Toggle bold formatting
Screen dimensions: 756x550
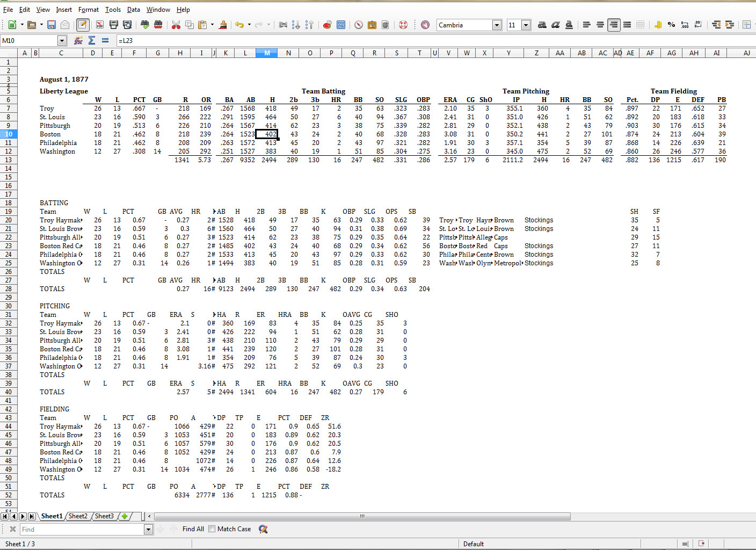(541, 25)
